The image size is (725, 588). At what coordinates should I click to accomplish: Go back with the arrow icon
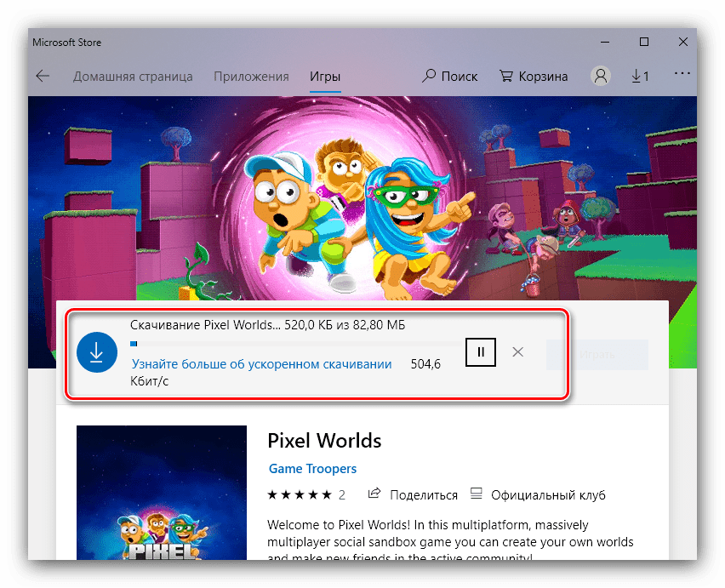click(43, 76)
